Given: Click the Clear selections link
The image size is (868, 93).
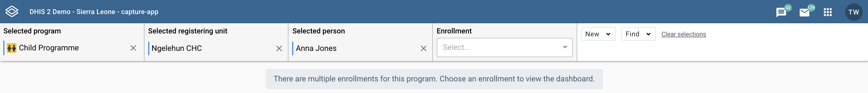Looking at the screenshot, I should (x=683, y=34).
